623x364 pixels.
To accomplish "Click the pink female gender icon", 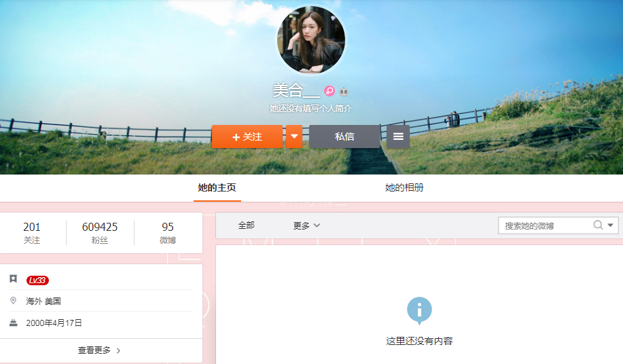I will point(330,91).
